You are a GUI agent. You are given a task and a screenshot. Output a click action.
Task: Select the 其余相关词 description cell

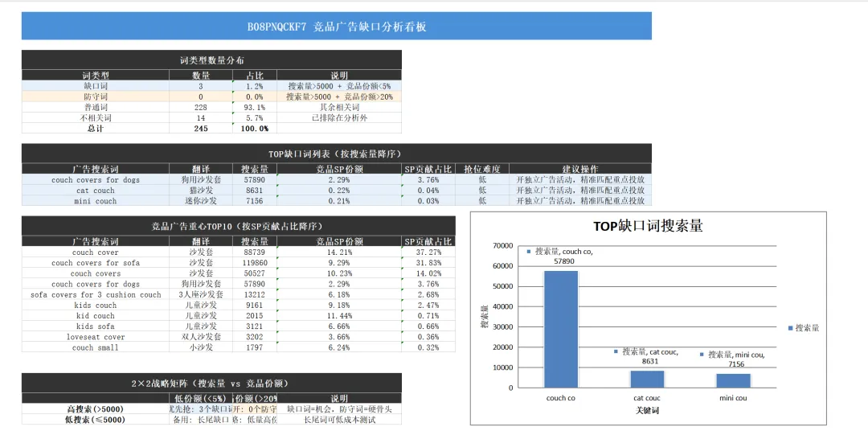point(339,107)
